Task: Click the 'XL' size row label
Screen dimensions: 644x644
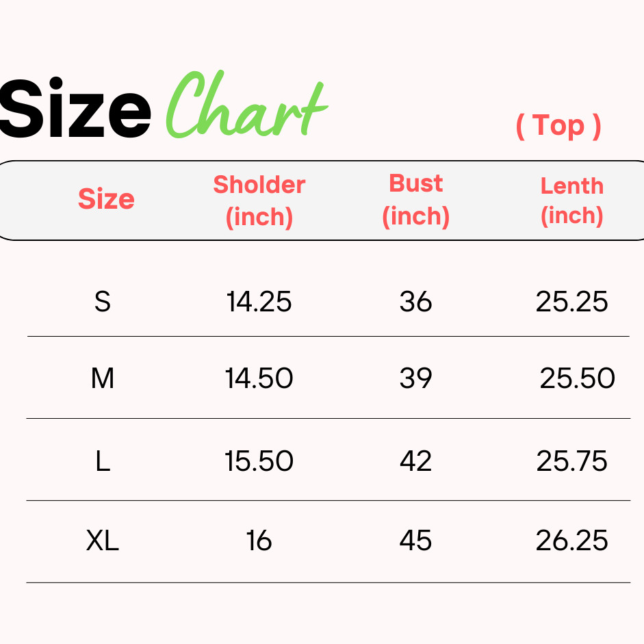Action: coord(103,541)
